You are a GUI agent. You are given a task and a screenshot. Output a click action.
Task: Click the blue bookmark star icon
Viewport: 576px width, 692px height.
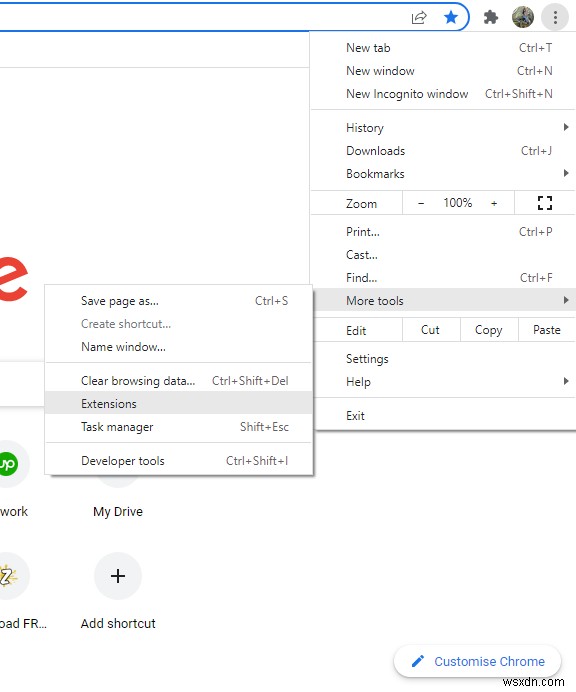coord(451,17)
